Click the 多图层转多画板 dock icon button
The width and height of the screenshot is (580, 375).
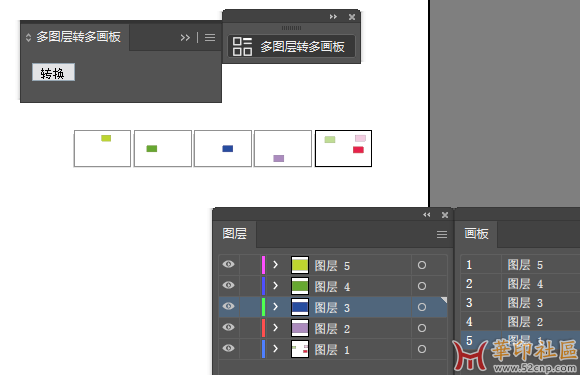tap(291, 46)
